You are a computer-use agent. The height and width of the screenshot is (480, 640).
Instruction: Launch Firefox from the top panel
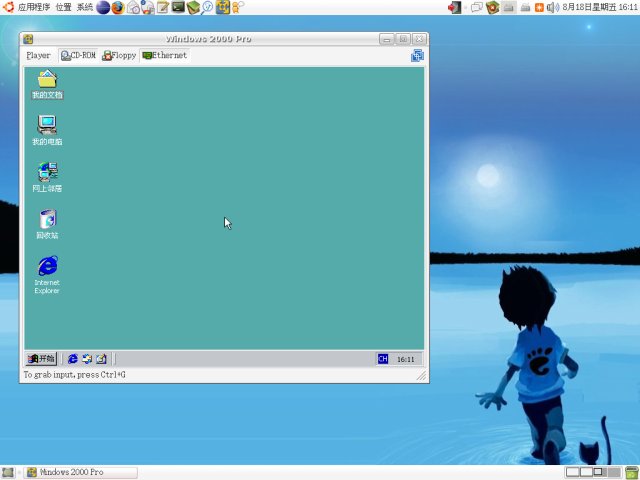click(118, 7)
